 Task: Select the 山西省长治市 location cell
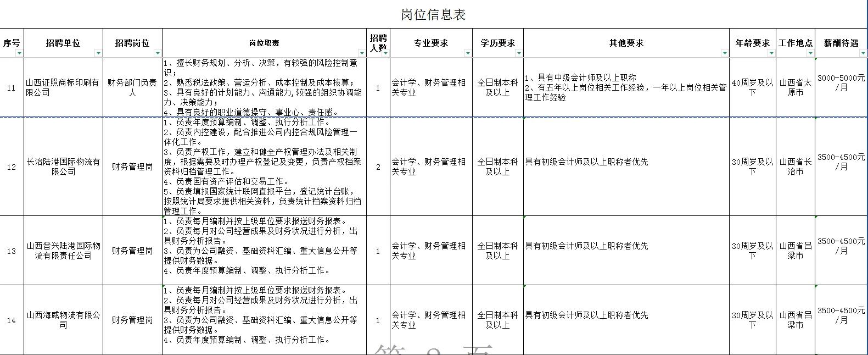(796, 167)
